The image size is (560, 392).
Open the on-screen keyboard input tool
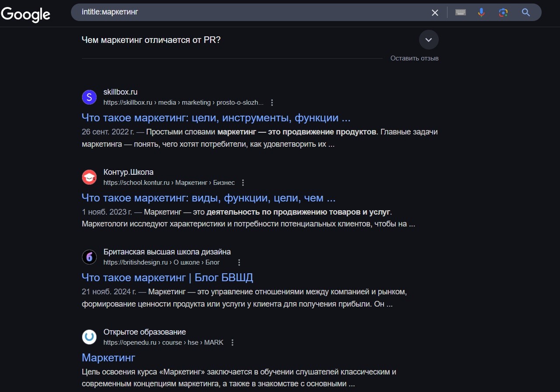point(460,13)
